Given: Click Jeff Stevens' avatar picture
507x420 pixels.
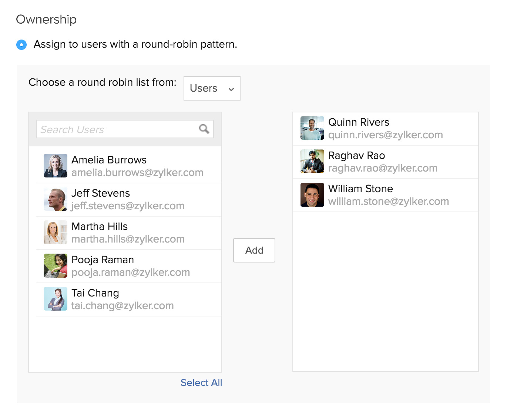Looking at the screenshot, I should pos(56,199).
